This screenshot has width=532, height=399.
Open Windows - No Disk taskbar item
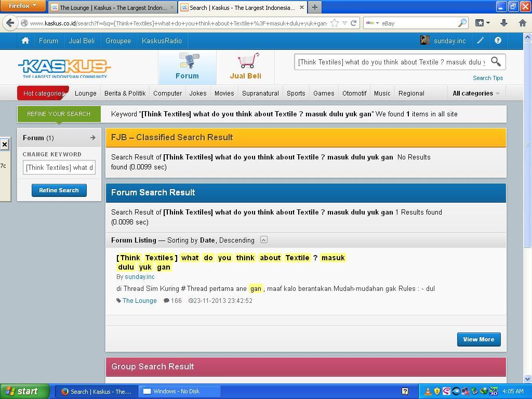pos(180,392)
